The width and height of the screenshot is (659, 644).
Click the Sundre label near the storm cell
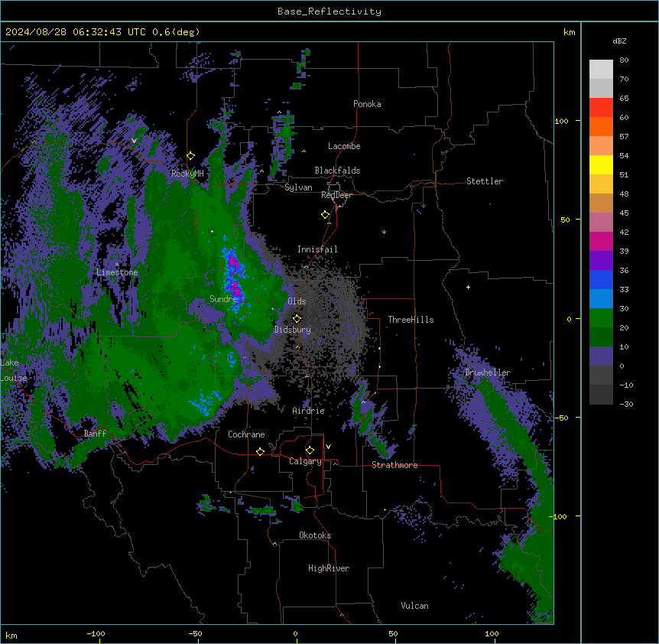pyautogui.click(x=223, y=299)
